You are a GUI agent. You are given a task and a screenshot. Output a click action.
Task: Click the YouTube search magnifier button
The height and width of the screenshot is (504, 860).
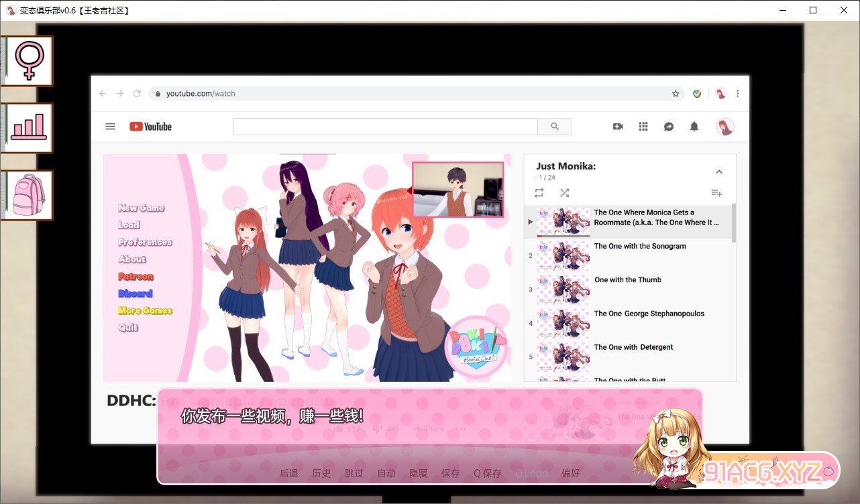tap(554, 127)
